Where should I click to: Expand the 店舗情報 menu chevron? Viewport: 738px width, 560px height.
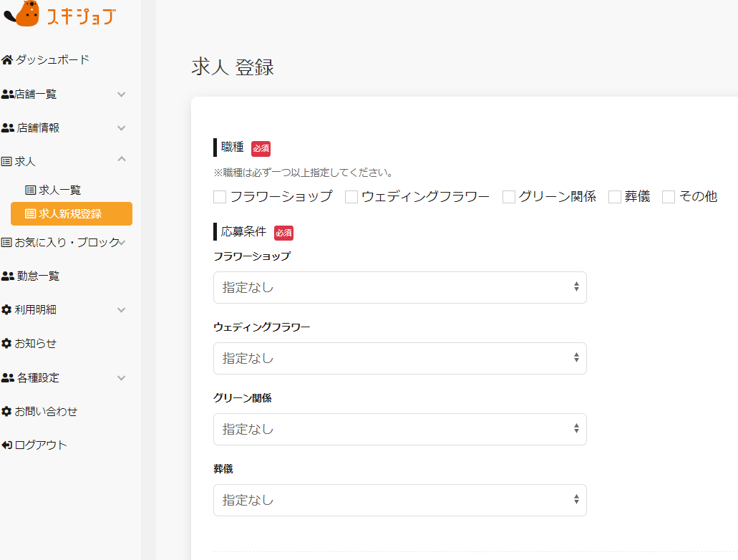[x=122, y=128]
